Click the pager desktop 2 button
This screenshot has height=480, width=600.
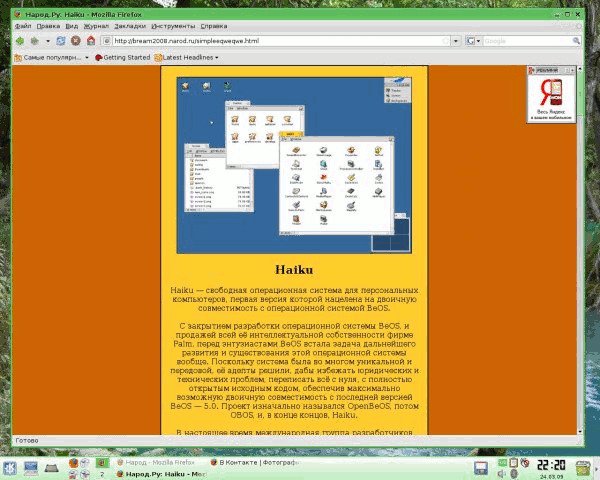click(102, 474)
